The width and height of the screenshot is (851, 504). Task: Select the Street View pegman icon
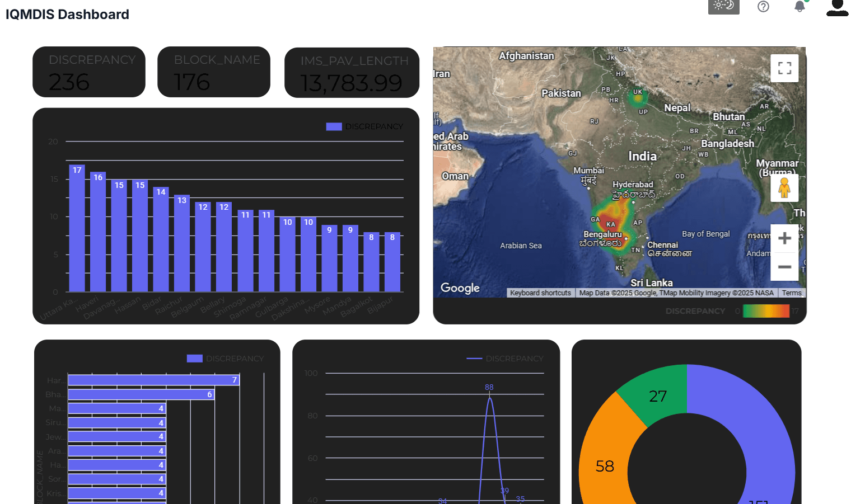pos(784,188)
